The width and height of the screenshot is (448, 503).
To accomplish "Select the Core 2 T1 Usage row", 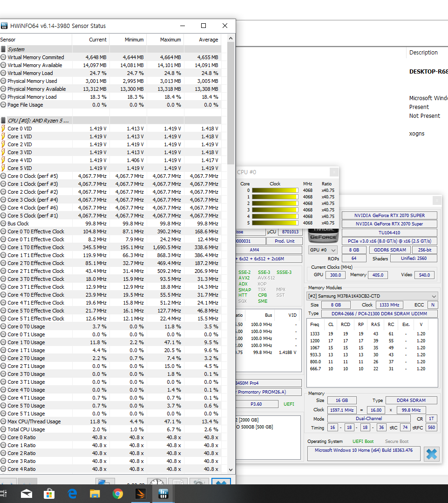I will (111, 366).
